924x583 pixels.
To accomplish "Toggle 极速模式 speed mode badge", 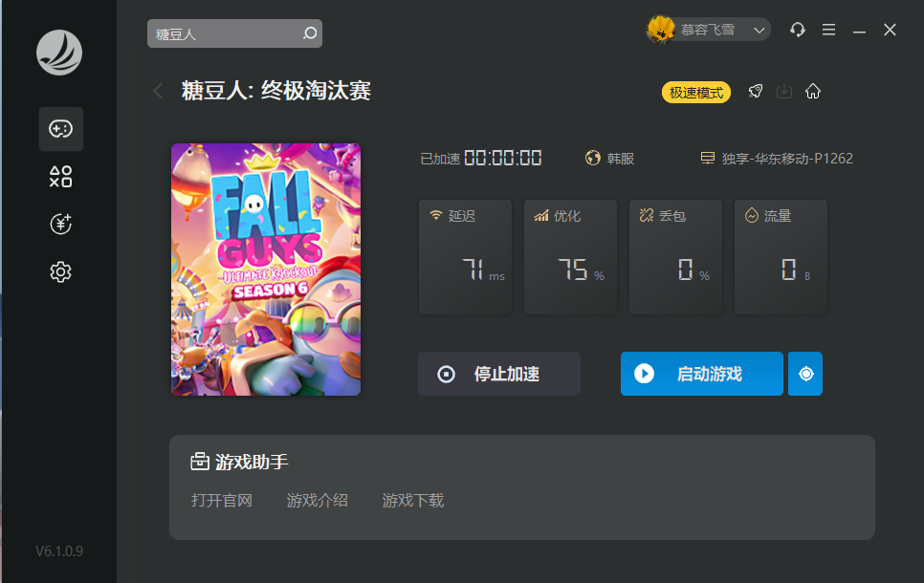I will coord(696,93).
